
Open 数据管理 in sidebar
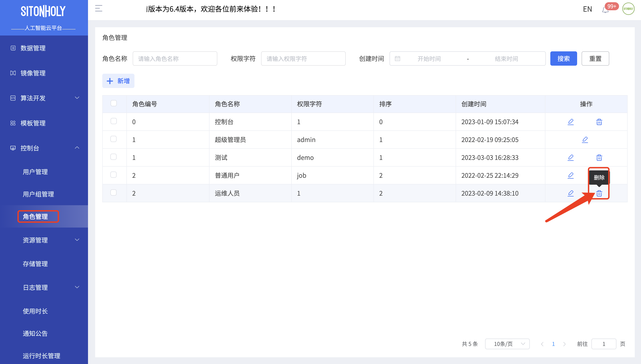point(33,48)
